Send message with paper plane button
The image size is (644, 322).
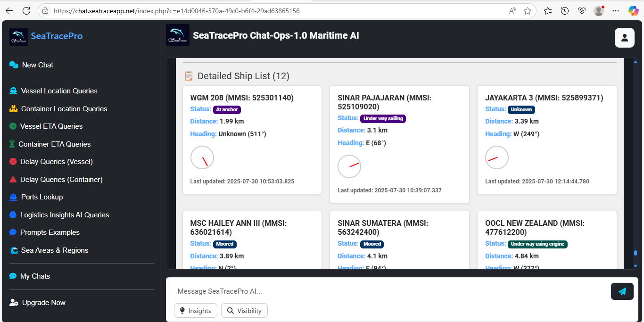point(622,291)
